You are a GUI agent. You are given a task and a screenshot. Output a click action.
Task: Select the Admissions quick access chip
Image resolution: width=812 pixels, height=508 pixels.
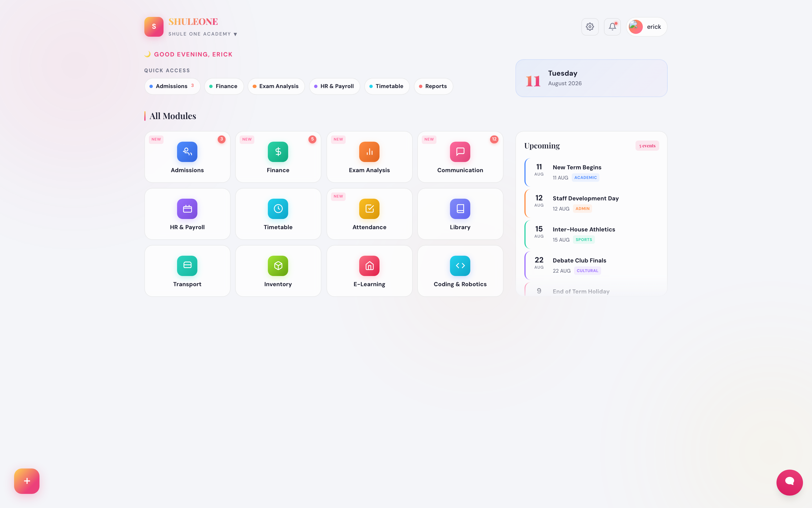tap(173, 86)
